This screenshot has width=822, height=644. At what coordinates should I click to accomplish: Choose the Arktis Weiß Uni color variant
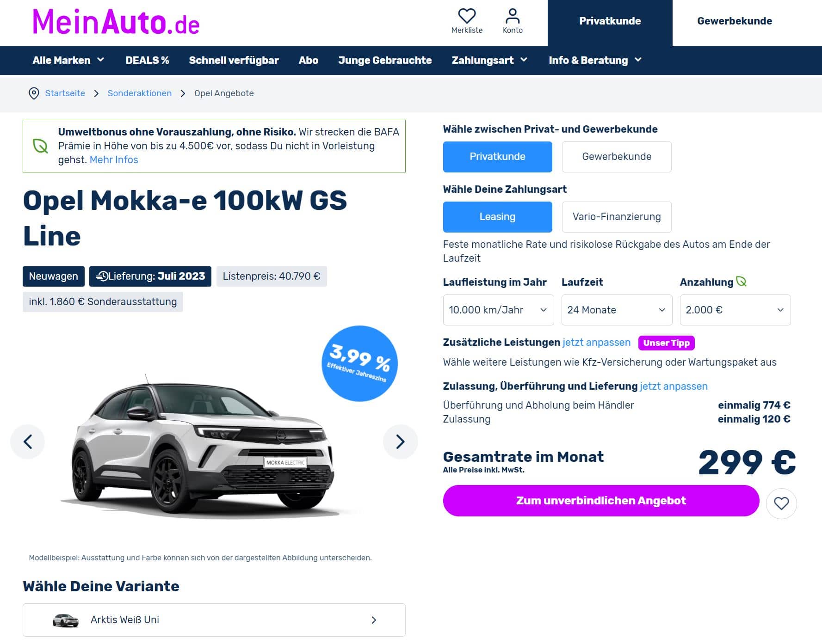[x=214, y=620]
